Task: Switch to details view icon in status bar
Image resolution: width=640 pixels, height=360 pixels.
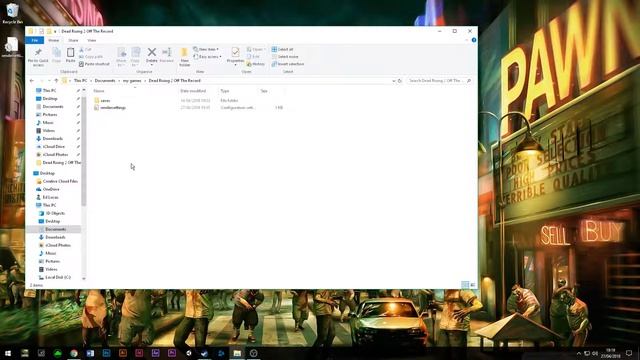Action: click(x=465, y=285)
